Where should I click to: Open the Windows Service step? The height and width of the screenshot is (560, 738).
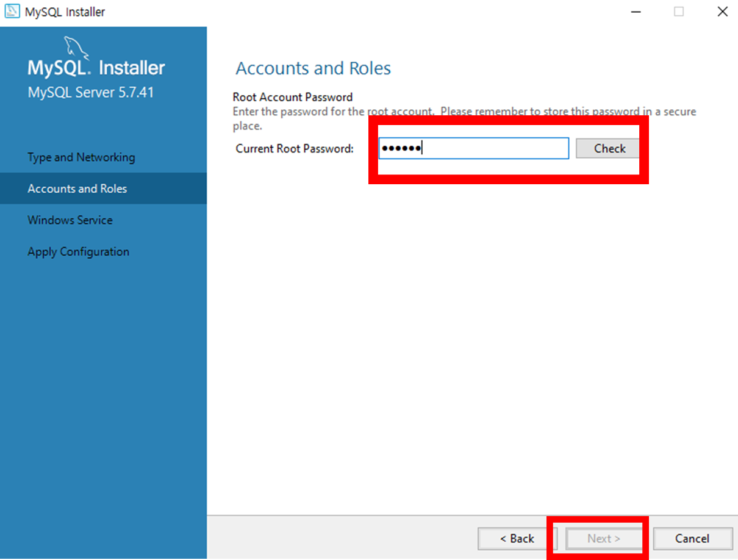coord(104,220)
